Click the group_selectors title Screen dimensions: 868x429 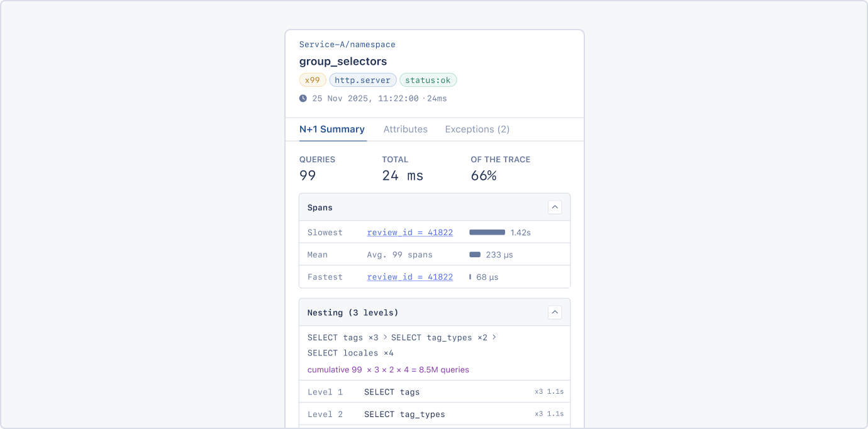pos(343,62)
